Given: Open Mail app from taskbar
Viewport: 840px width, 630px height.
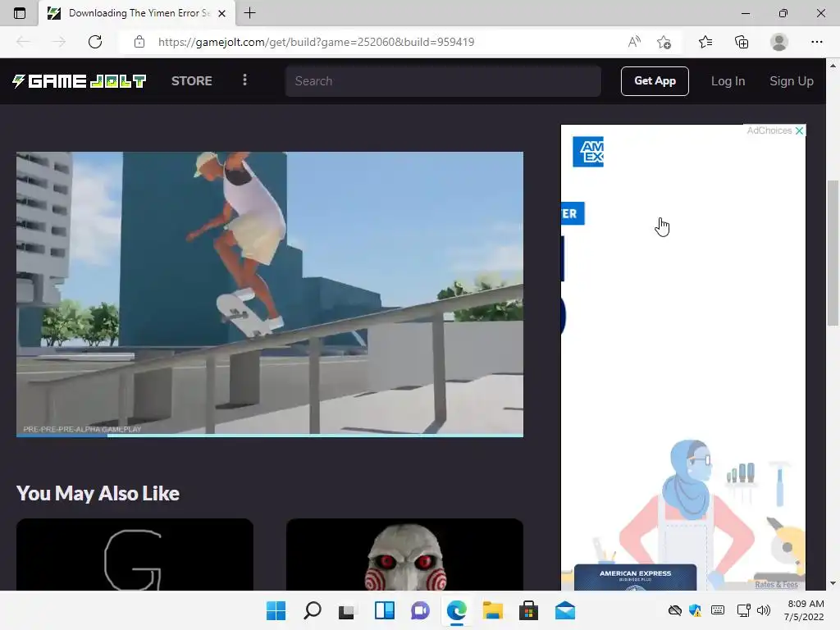Looking at the screenshot, I should pyautogui.click(x=564, y=610).
